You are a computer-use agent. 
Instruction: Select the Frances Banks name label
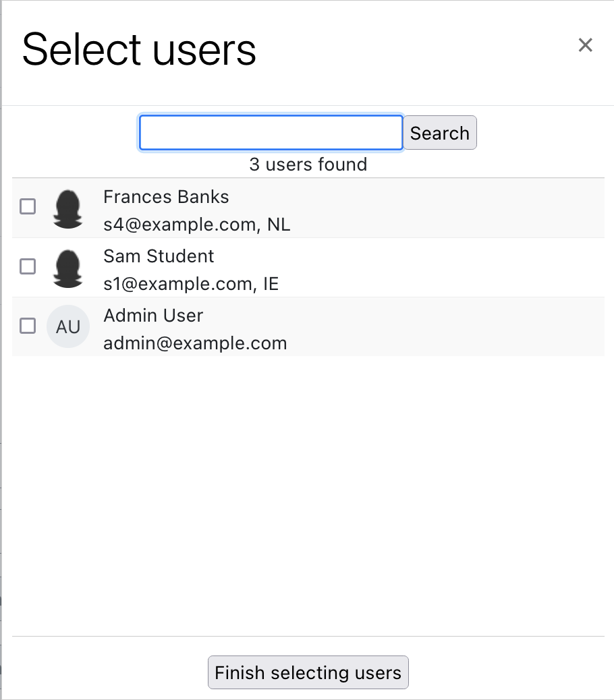coord(166,197)
